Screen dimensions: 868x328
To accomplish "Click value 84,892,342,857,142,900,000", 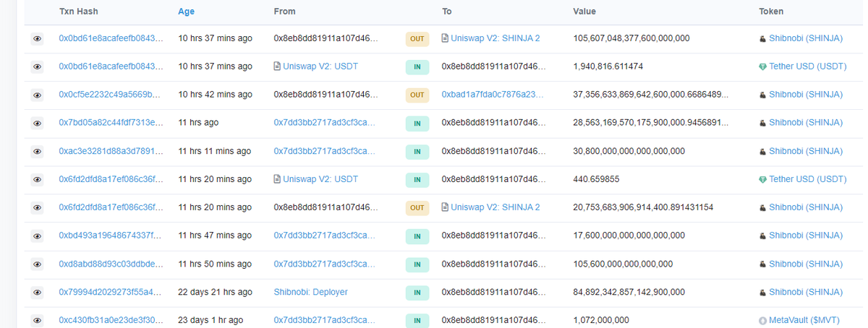I will [629, 292].
